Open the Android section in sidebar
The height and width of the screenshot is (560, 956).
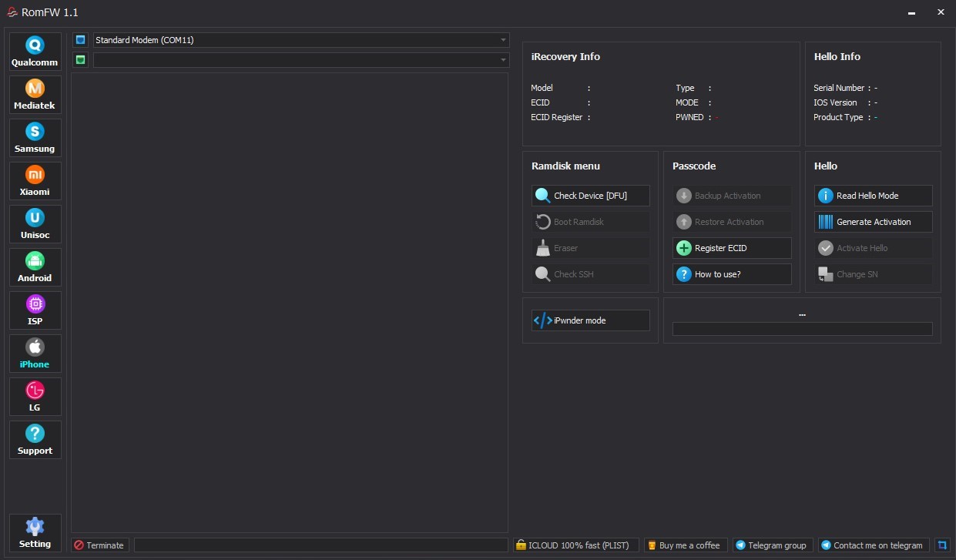coord(35,267)
